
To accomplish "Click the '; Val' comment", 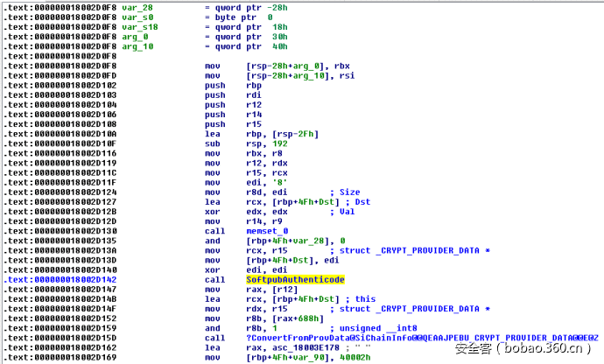I will pyautogui.click(x=339, y=212).
